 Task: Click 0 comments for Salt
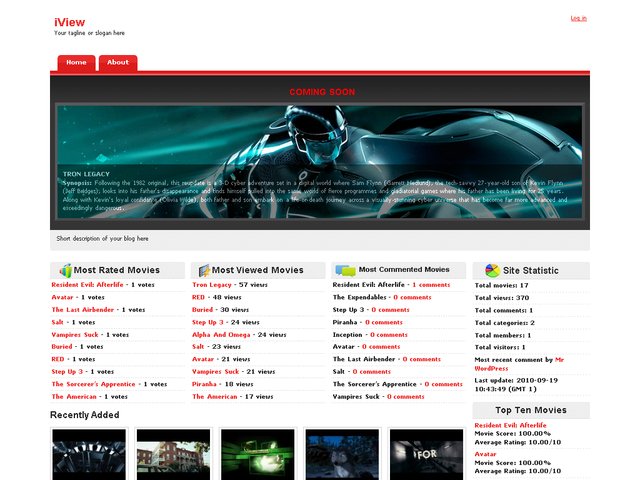tap(371, 371)
